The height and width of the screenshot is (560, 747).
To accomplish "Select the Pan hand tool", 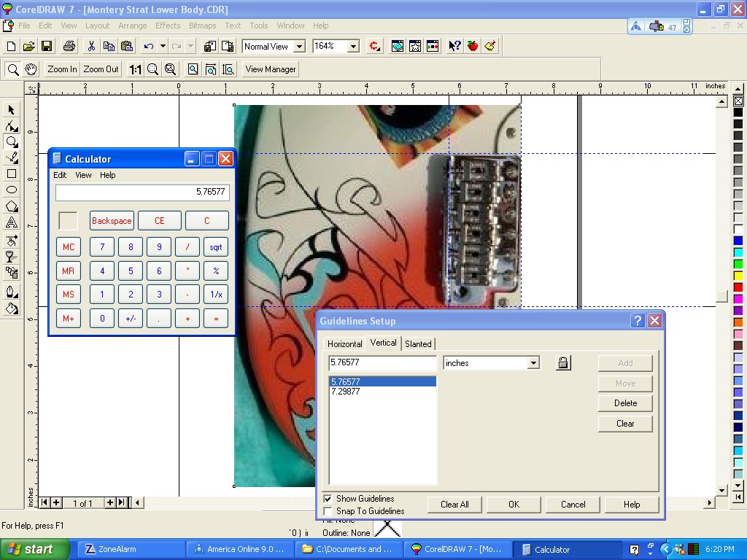I will tap(31, 69).
